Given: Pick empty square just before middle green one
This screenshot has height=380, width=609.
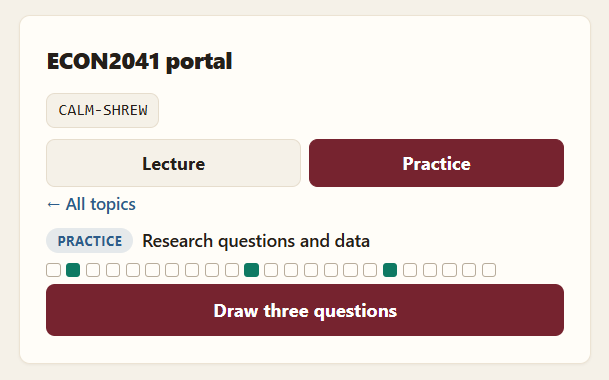Looking at the screenshot, I should tap(231, 270).
